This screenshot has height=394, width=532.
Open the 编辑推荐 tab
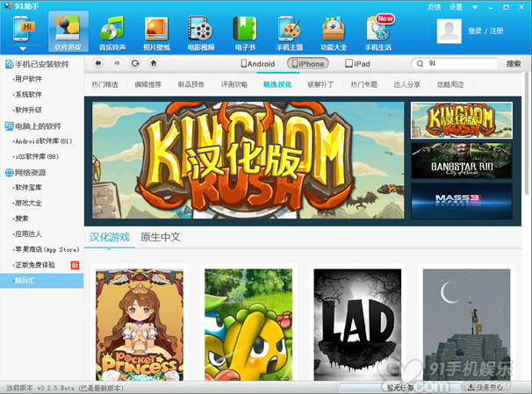pyautogui.click(x=148, y=84)
